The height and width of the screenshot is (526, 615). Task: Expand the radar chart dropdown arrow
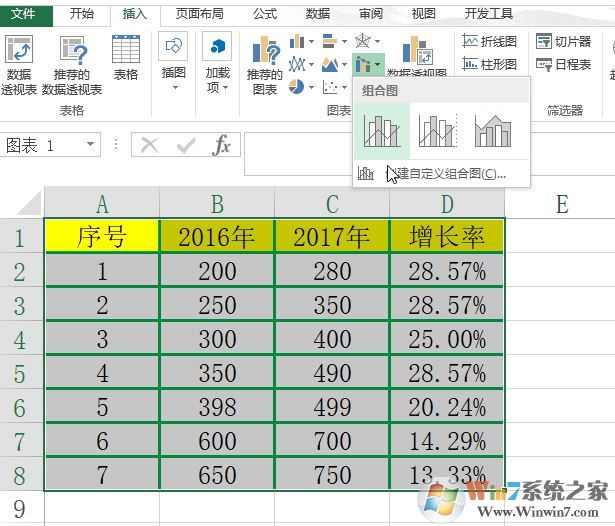(x=377, y=41)
